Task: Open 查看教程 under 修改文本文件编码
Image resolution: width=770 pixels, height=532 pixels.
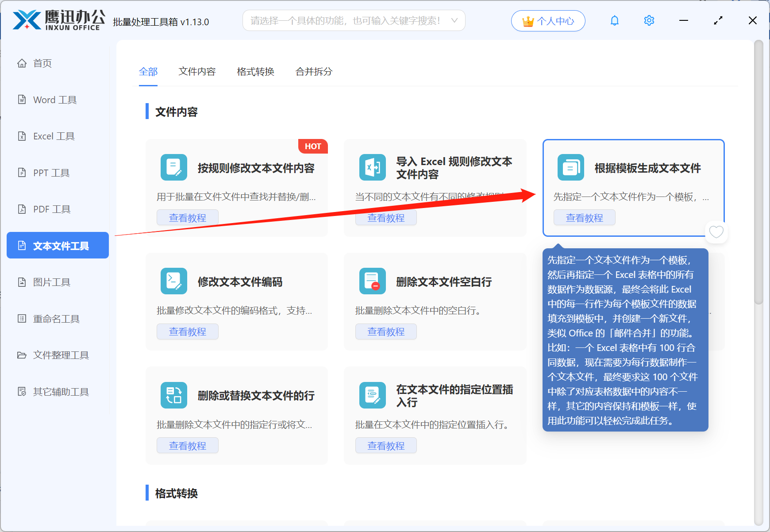Action: coord(187,331)
